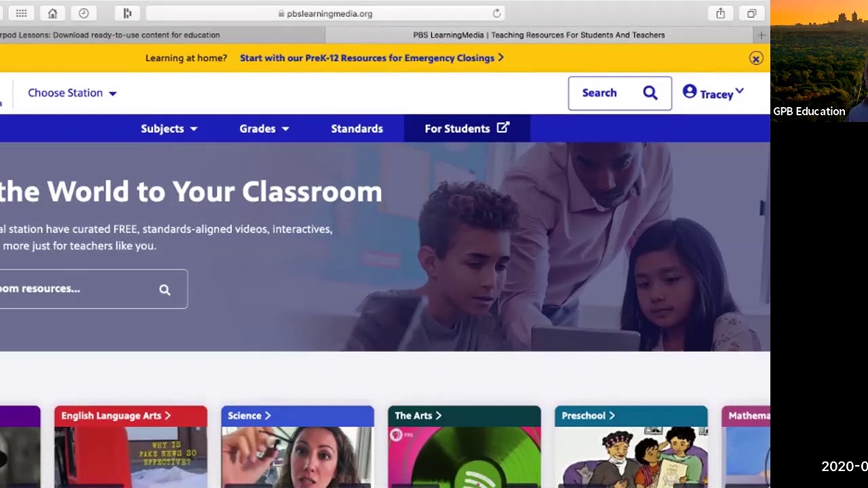Click the GPB Education video thumbnail
The image size is (868, 488).
[819, 61]
